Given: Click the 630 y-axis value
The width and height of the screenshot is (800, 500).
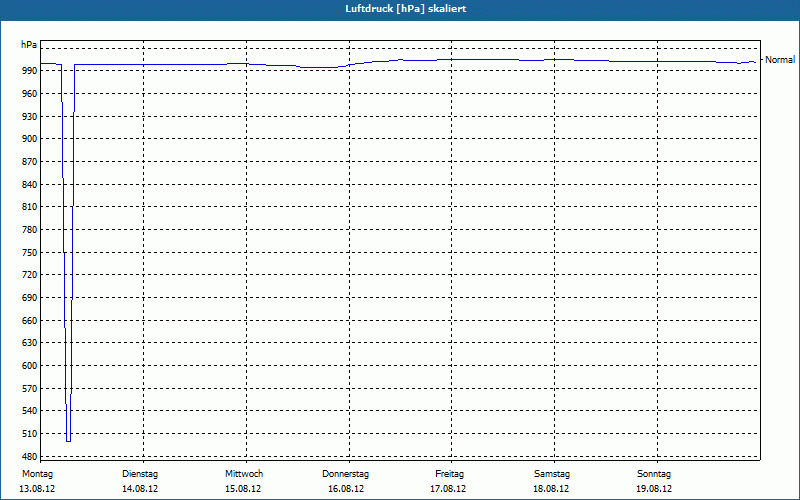Looking at the screenshot, I should (29, 343).
